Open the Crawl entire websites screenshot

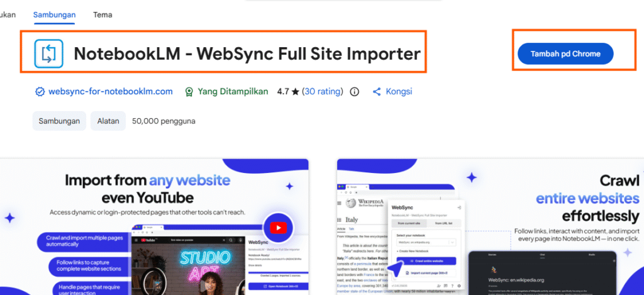pos(491,227)
